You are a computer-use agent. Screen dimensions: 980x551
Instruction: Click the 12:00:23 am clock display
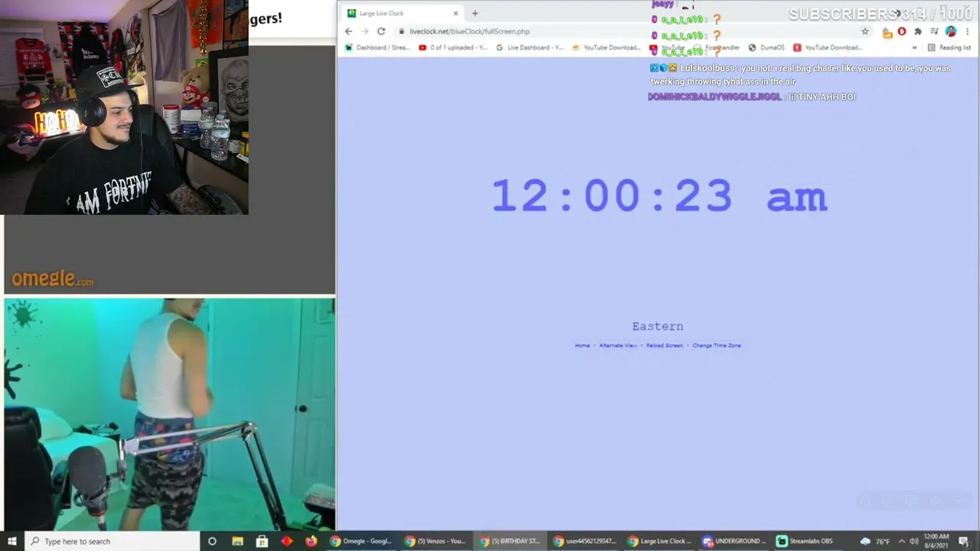point(659,196)
